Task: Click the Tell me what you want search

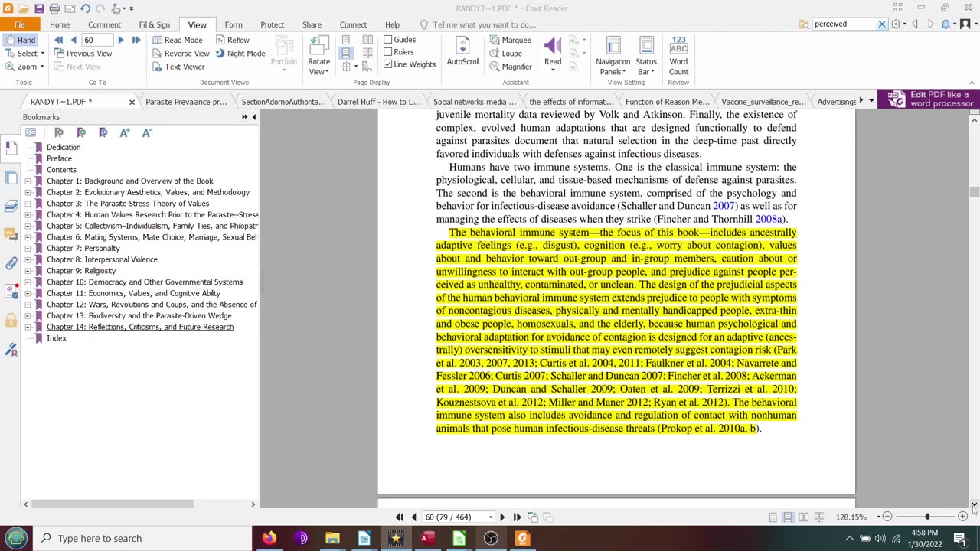Action: [x=484, y=24]
